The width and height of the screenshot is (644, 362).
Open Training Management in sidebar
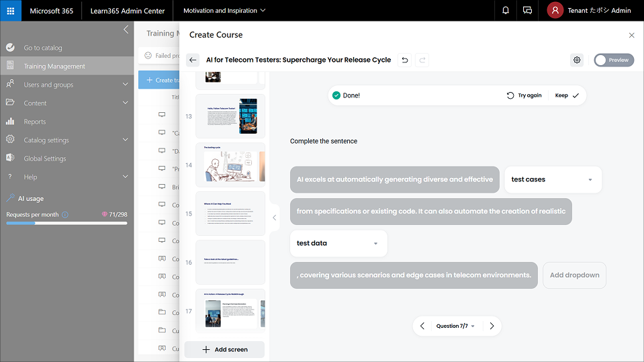coord(54,66)
